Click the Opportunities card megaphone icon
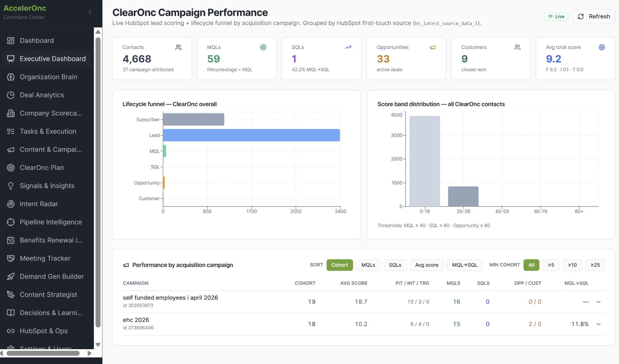619x364 pixels. point(433,47)
